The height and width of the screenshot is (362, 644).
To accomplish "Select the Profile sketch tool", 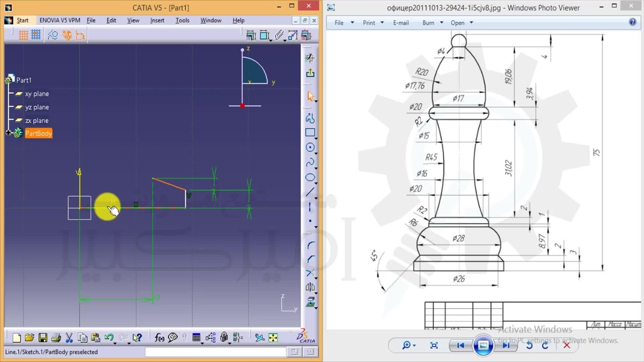I will (x=310, y=119).
